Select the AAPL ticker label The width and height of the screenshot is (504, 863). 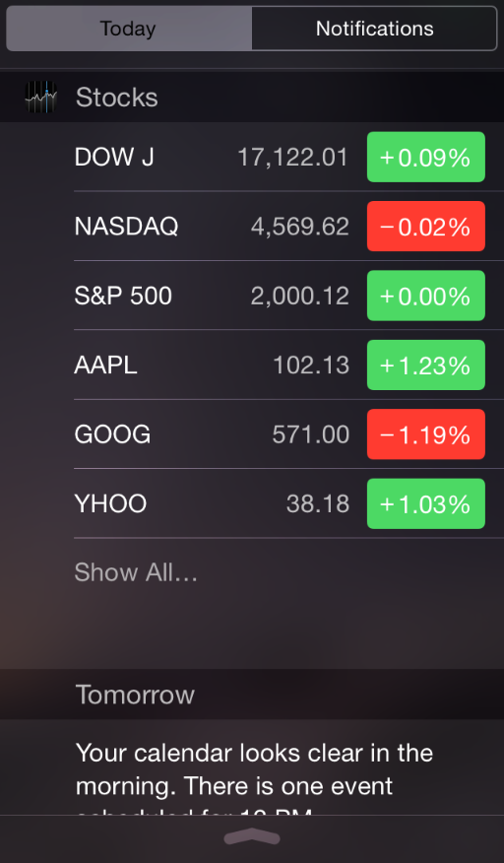pyautogui.click(x=105, y=365)
